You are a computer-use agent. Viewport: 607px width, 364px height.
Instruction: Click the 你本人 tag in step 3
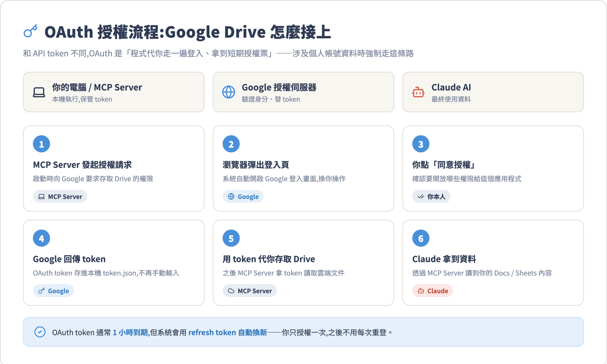(x=431, y=196)
